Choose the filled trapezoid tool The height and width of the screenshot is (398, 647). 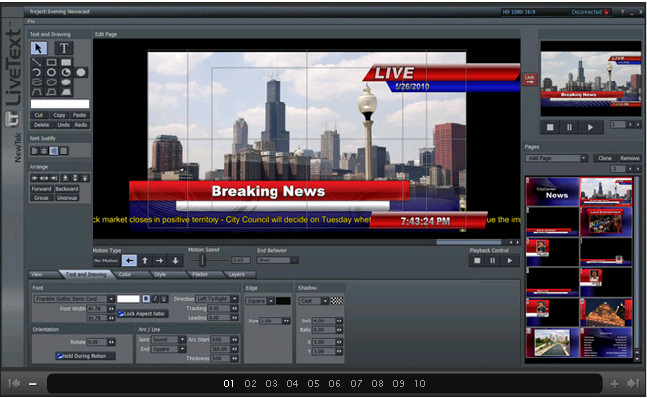tap(66, 92)
